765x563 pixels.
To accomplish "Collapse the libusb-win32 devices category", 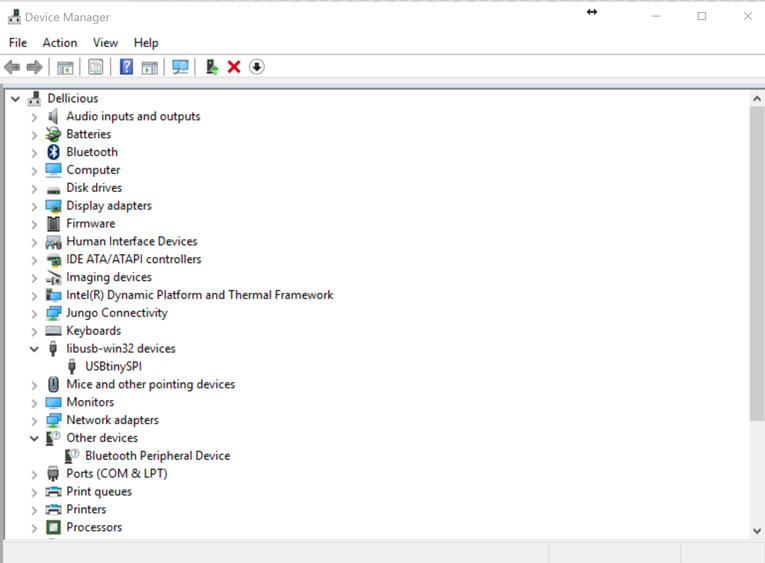I will 34,349.
